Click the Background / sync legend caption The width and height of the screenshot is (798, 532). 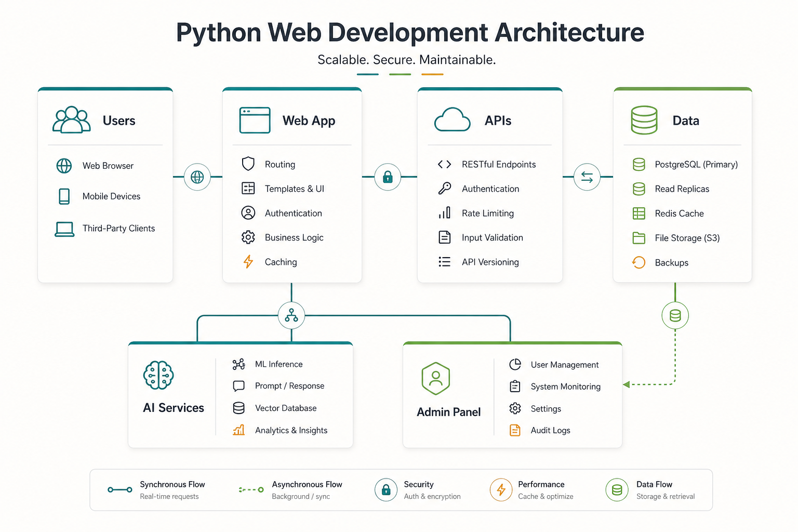pyautogui.click(x=301, y=496)
